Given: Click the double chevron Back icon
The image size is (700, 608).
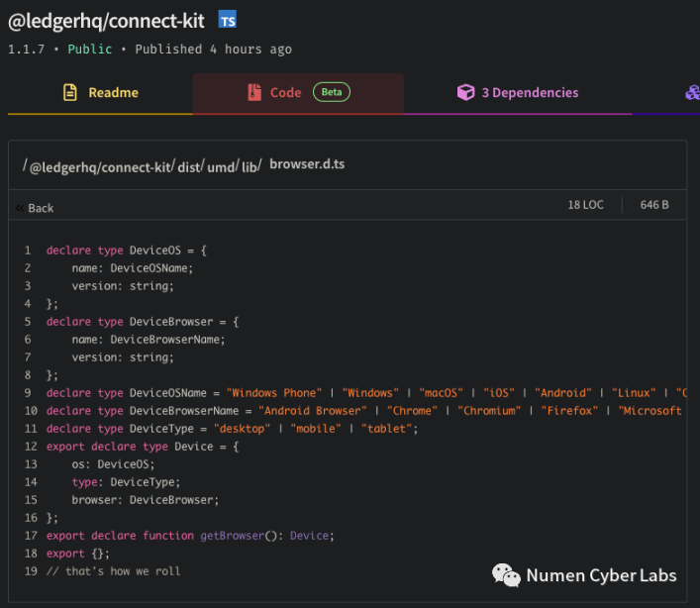Looking at the screenshot, I should (x=20, y=208).
